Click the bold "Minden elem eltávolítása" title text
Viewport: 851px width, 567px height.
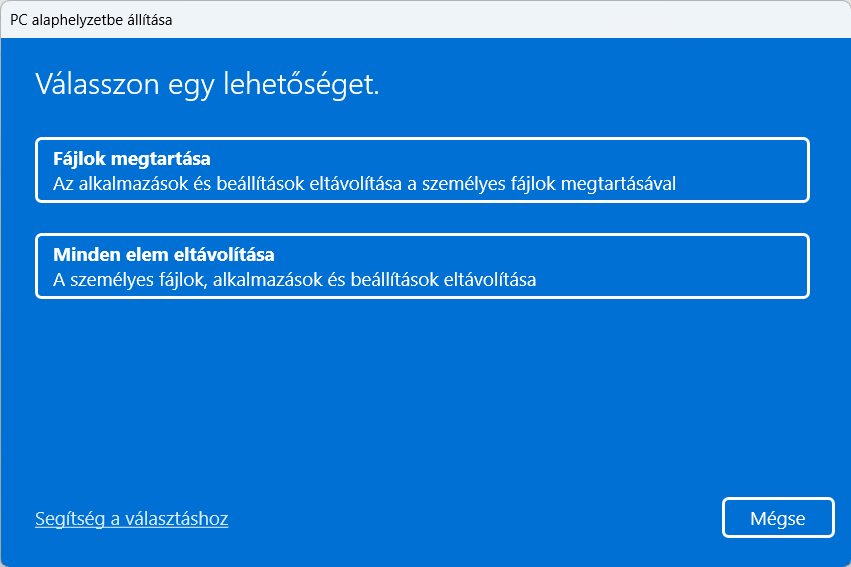164,254
